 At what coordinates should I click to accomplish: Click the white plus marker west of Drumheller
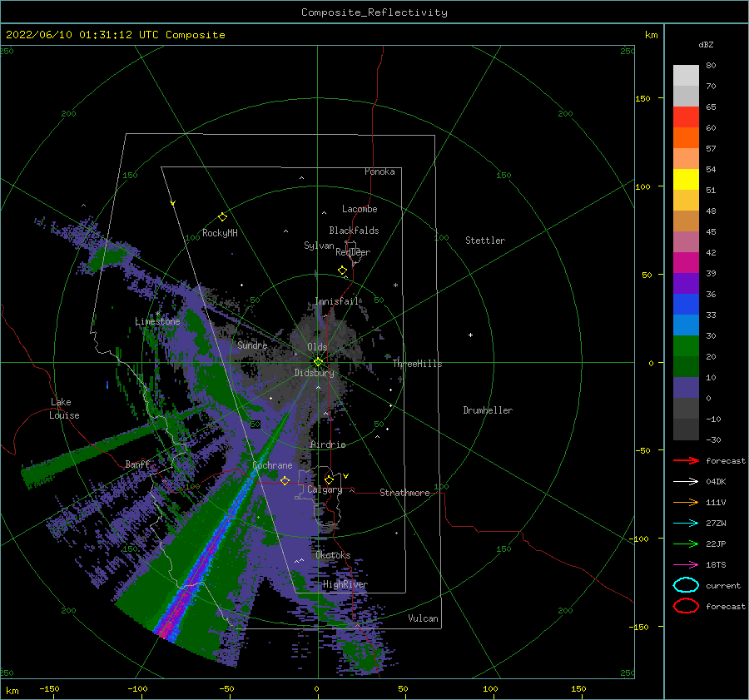point(470,335)
